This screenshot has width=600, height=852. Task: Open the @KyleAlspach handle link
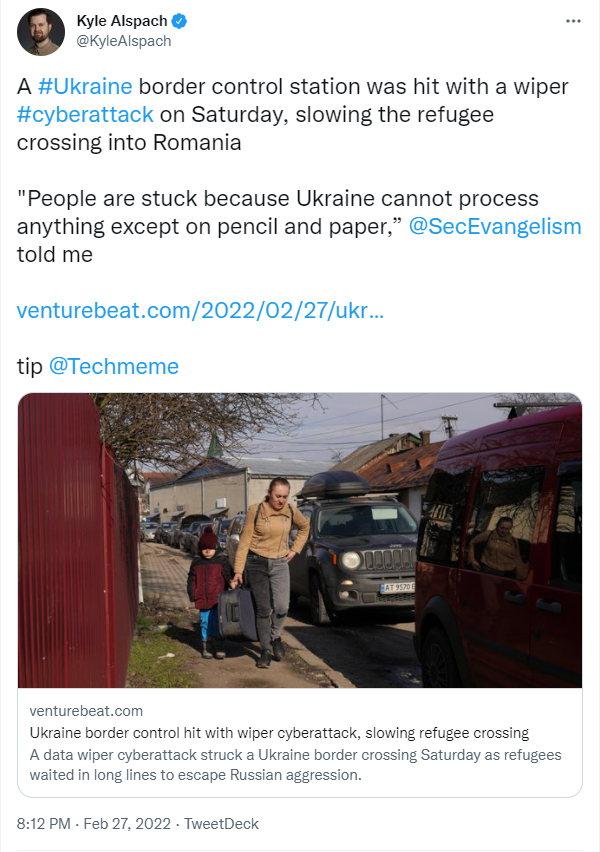124,41
